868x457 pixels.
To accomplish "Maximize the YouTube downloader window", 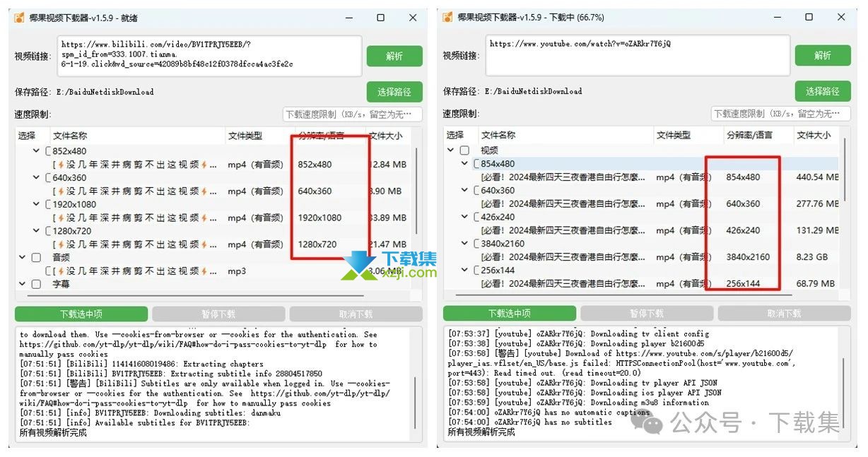I will coord(809,18).
